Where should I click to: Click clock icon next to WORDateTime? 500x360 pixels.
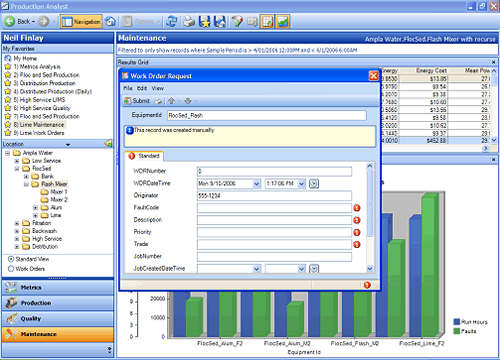(314, 184)
